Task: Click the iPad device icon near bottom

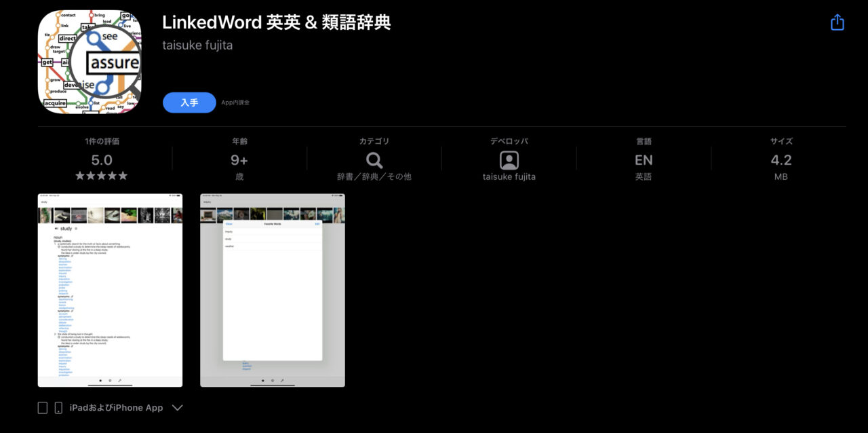Action: [x=42, y=407]
